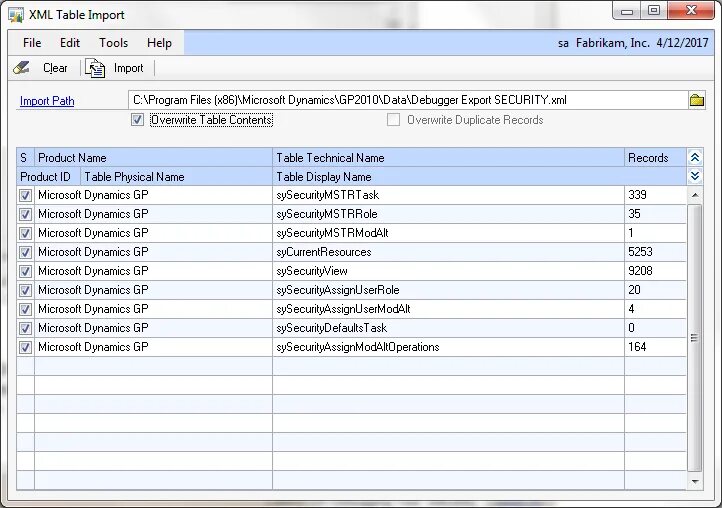Screen dimensions: 722x508
Task: Maximize the XML Table Import window
Action: pyautogui.click(x=654, y=10)
